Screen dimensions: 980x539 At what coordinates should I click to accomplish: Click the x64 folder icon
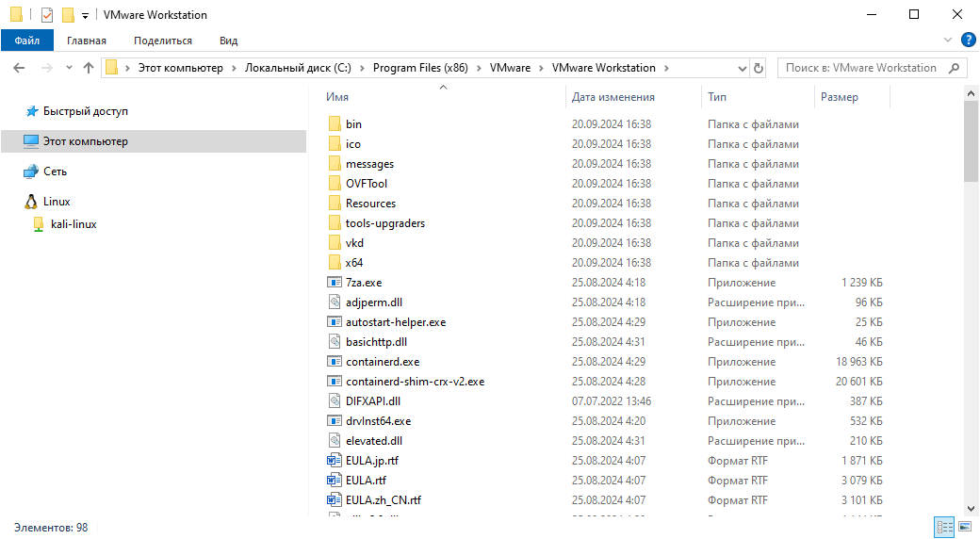[x=335, y=263]
